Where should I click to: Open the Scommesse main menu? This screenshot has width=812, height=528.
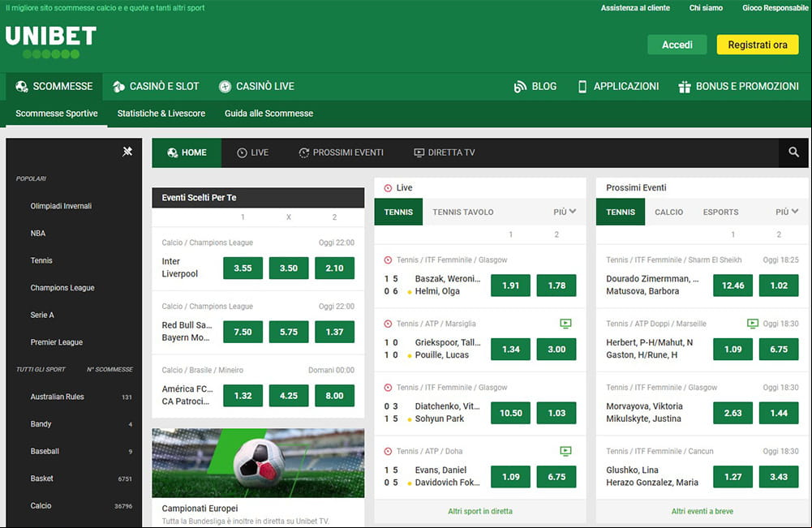pyautogui.click(x=54, y=87)
